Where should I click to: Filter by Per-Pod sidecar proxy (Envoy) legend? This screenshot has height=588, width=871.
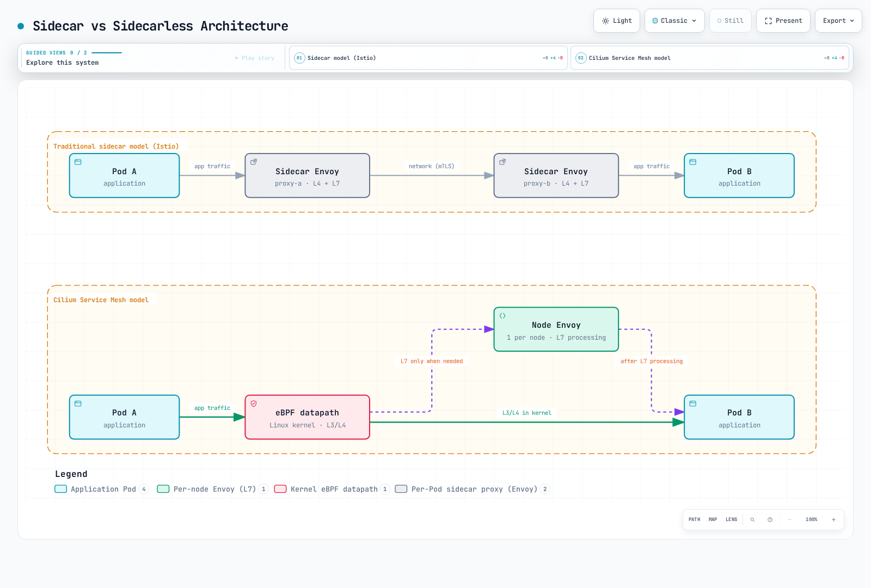pyautogui.click(x=474, y=489)
